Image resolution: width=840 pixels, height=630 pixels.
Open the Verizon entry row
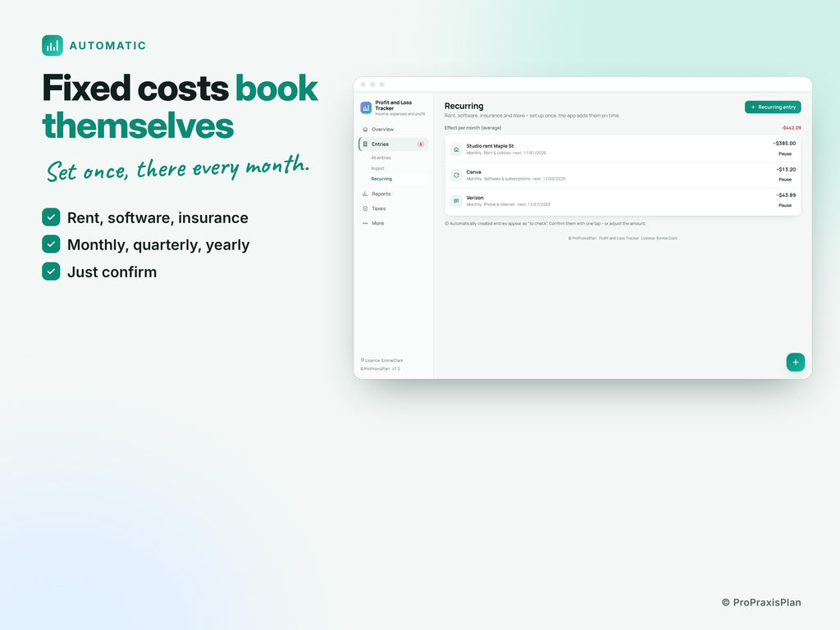point(623,202)
